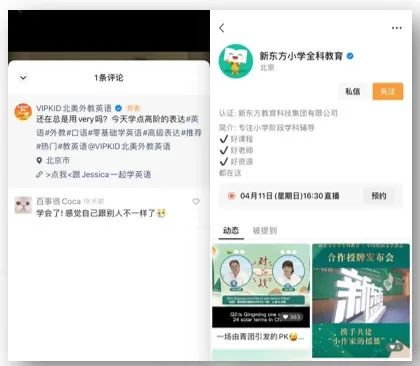This screenshot has width=420, height=366.
Task: Click the heart count on 合作授牌发布会 video
Action: (x=395, y=347)
